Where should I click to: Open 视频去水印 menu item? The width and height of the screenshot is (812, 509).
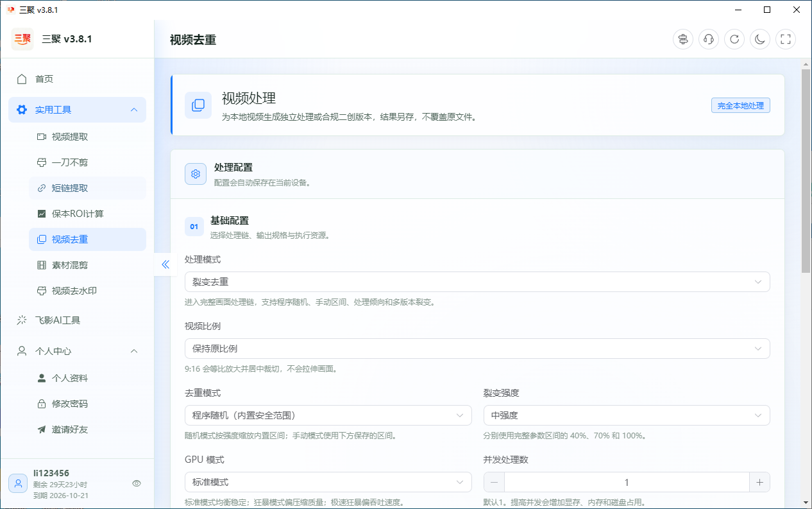click(87, 291)
